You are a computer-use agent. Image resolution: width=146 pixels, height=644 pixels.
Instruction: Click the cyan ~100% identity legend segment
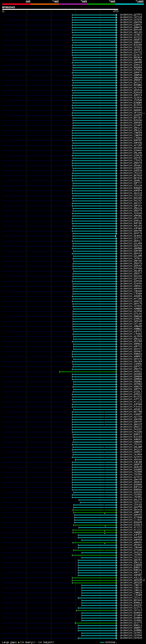coord(130,4)
